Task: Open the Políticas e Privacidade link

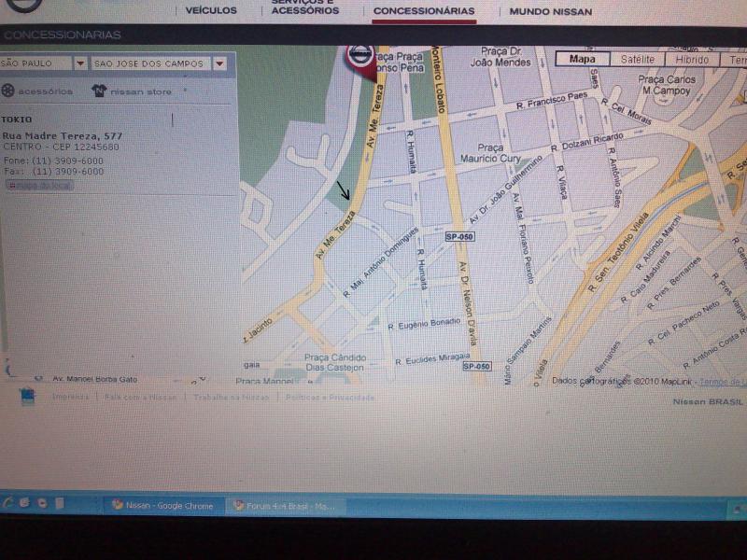Action: 330,398
